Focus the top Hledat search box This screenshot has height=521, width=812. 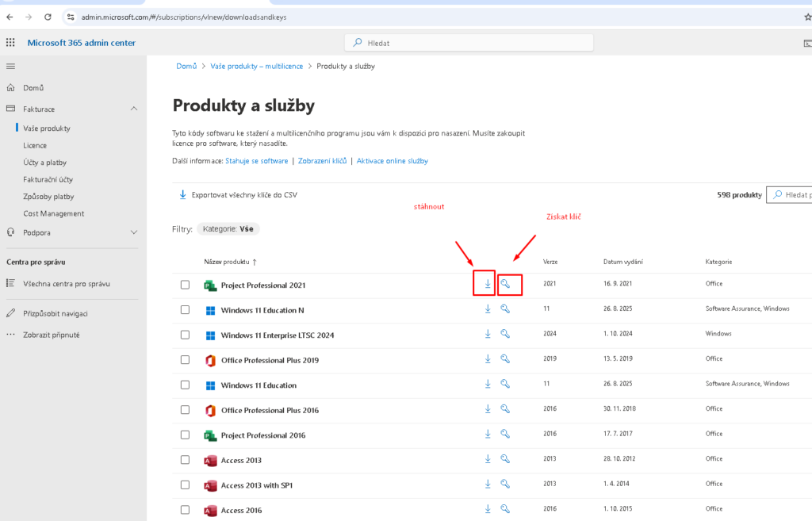click(x=469, y=43)
